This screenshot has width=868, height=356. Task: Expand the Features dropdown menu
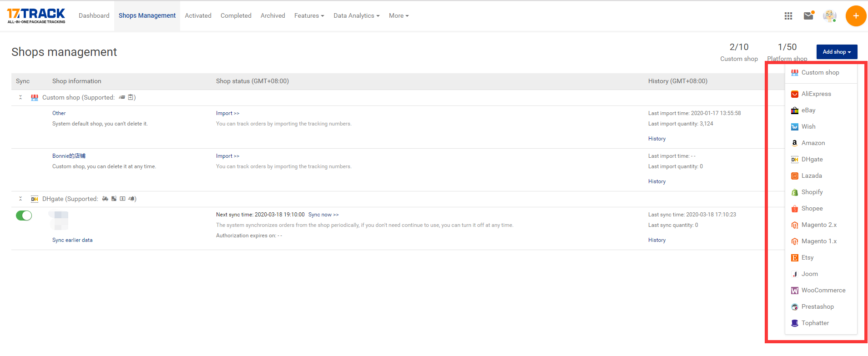pyautogui.click(x=309, y=15)
